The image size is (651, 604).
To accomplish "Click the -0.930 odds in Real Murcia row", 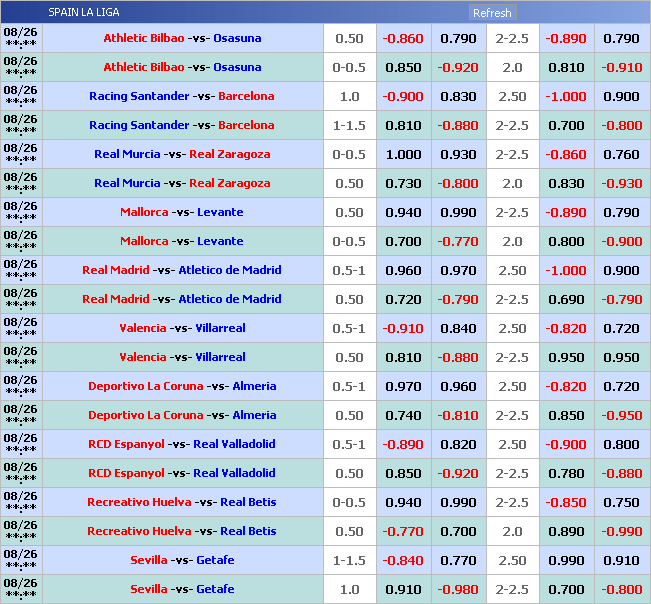I will point(621,183).
